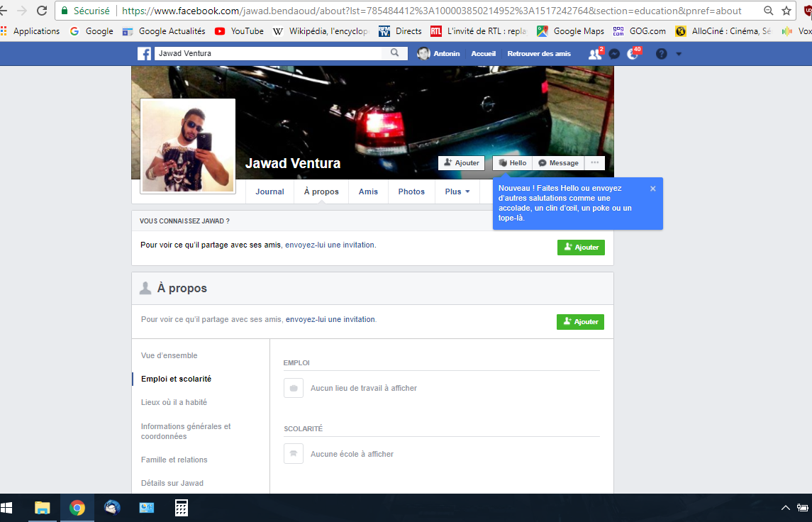This screenshot has height=522, width=812.
Task: Open L'invité de RTL bookmark
Action: (x=479, y=31)
